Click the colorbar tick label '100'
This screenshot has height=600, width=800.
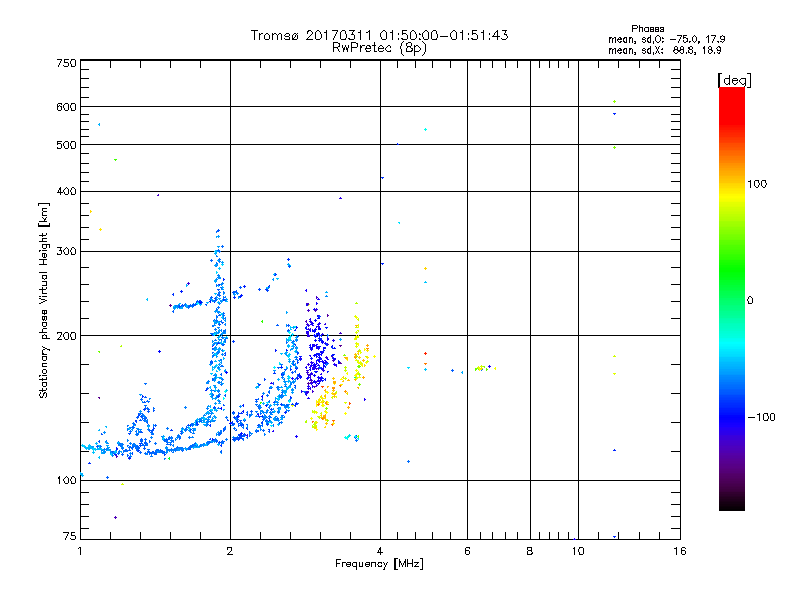757,184
